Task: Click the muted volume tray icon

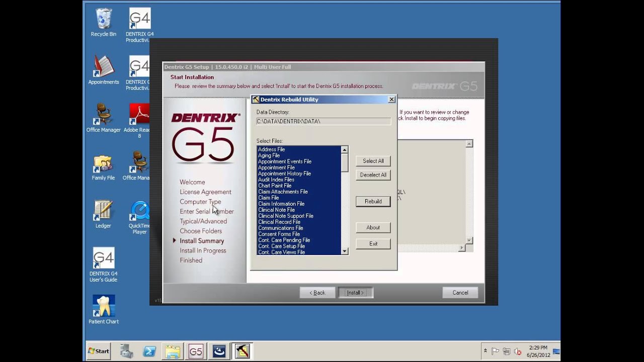Action: pyautogui.click(x=518, y=351)
